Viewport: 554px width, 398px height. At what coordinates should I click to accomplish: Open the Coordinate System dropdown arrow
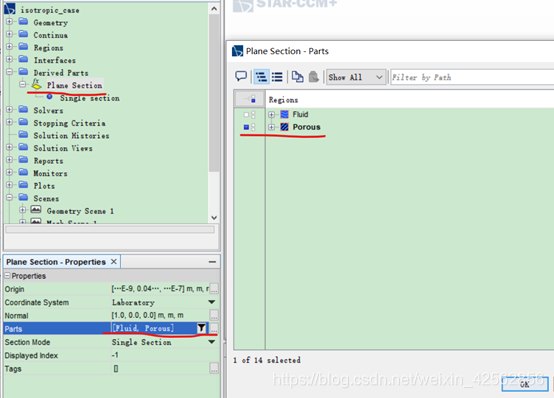coord(212,302)
